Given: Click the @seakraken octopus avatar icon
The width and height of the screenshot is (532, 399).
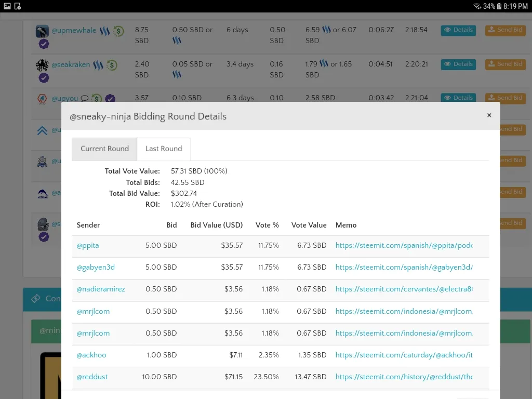Looking at the screenshot, I should (x=42, y=65).
